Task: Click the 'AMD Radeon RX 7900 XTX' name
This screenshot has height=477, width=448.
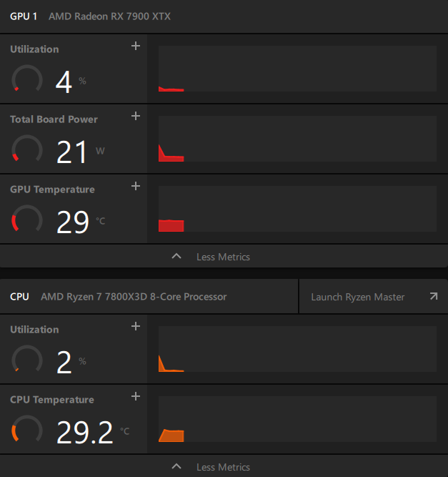Action: coord(110,16)
